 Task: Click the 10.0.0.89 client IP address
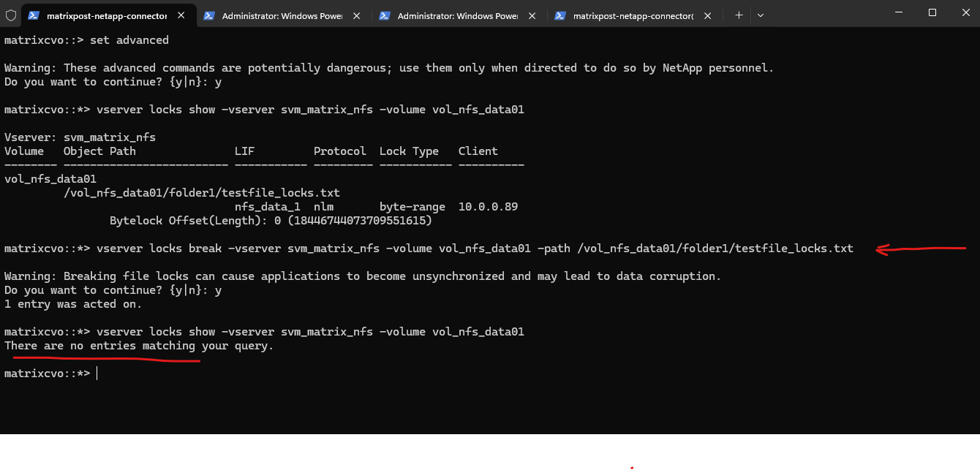tap(488, 207)
